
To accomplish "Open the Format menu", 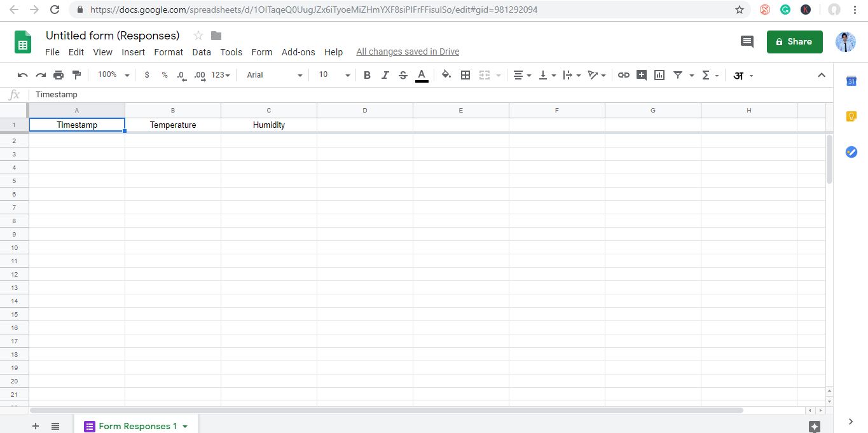I will click(169, 52).
